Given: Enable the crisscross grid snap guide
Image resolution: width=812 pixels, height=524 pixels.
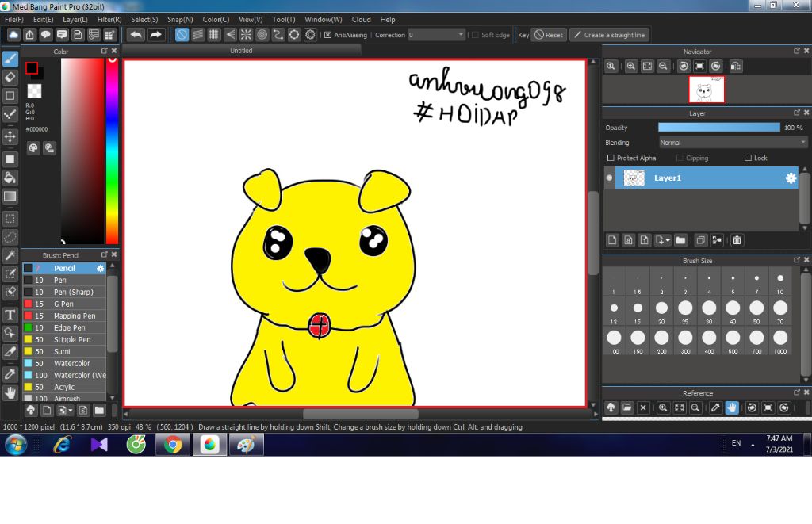Looking at the screenshot, I should pos(214,35).
